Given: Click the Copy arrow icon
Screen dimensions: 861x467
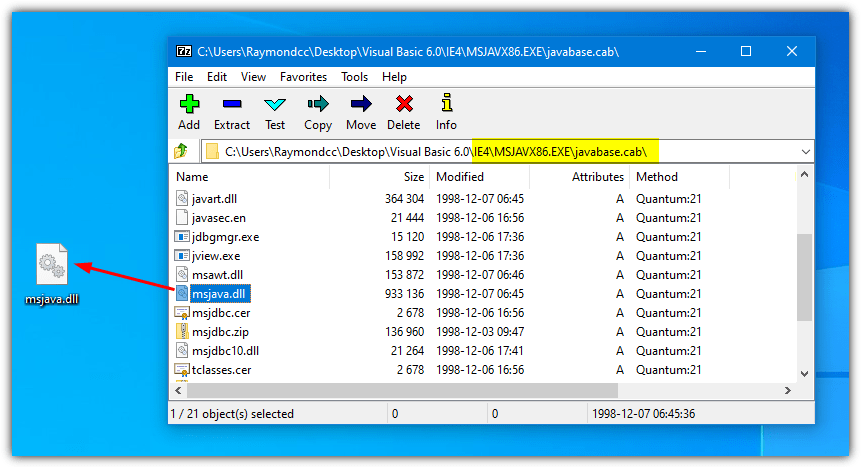Looking at the screenshot, I should click(x=318, y=104).
